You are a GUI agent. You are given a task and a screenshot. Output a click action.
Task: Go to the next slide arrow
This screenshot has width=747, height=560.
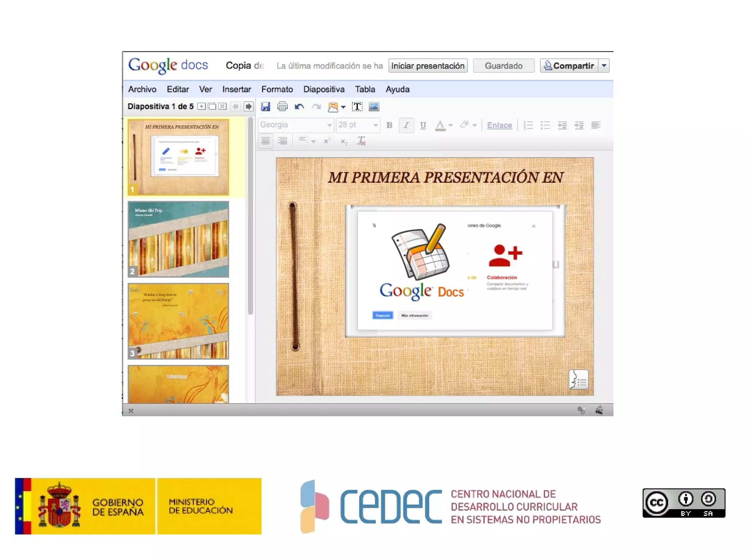248,106
